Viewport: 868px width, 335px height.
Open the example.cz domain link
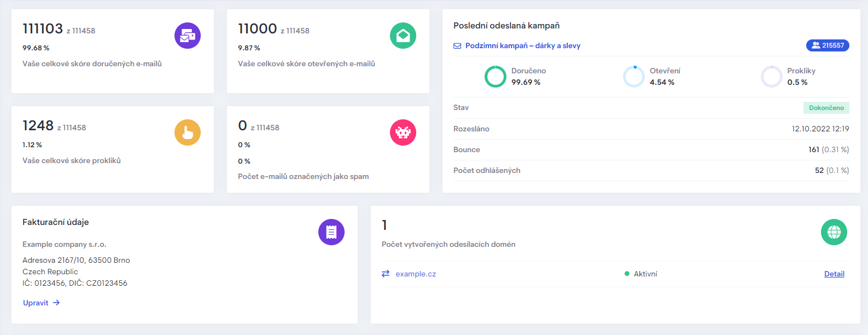[416, 274]
